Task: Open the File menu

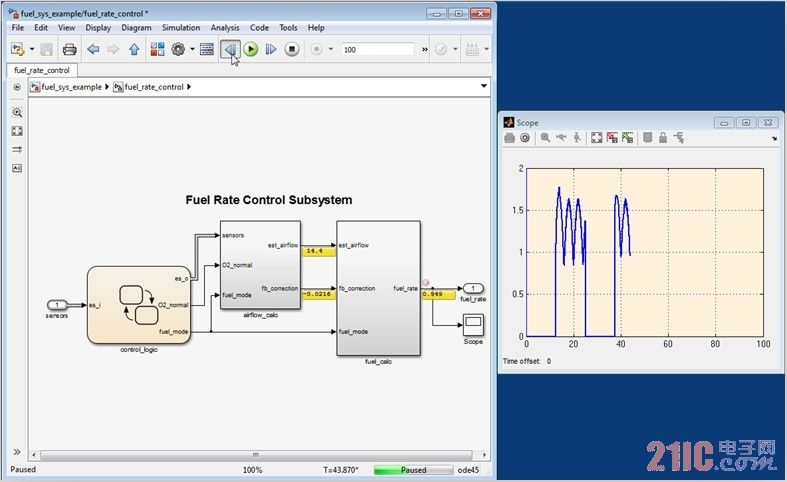Action: [x=18, y=28]
